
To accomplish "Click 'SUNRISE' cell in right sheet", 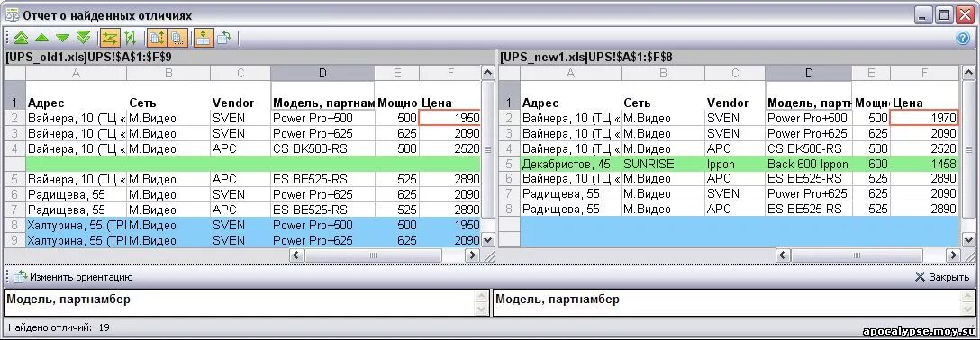I will (663, 164).
